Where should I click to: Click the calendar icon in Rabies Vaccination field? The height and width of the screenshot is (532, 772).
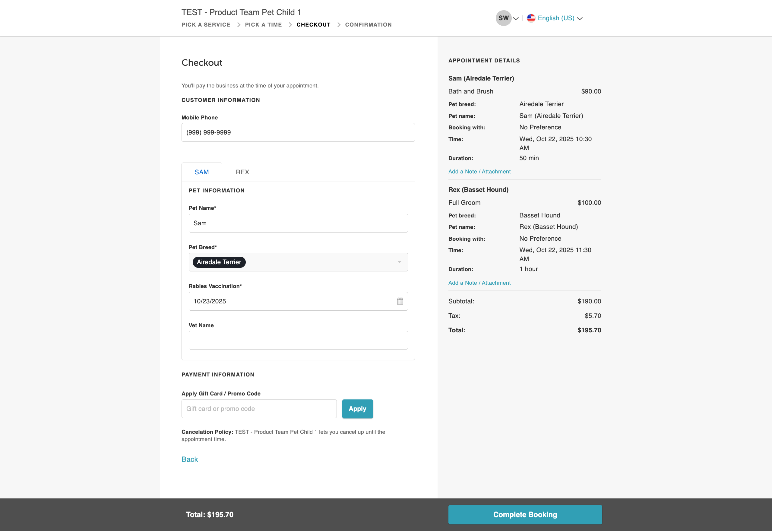coord(400,301)
